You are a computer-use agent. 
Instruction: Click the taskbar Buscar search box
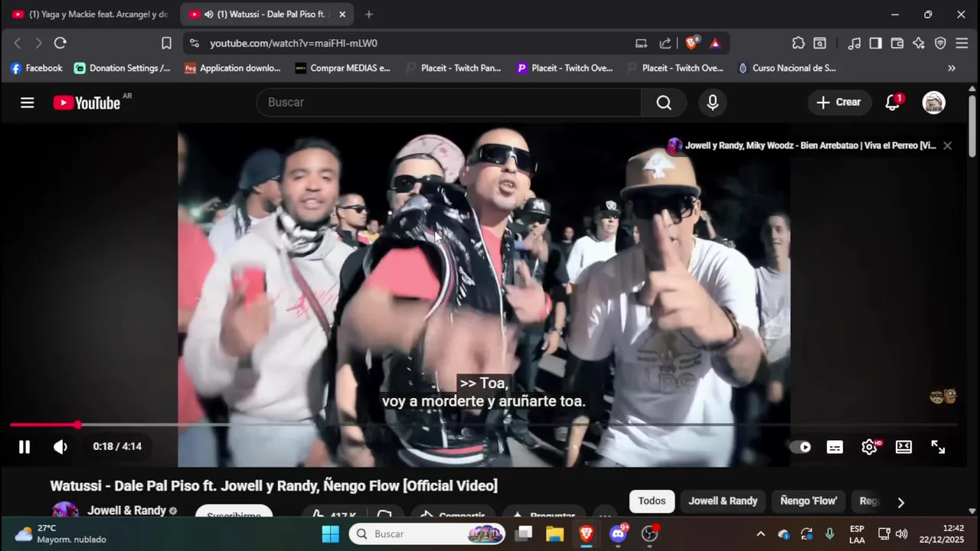click(427, 534)
